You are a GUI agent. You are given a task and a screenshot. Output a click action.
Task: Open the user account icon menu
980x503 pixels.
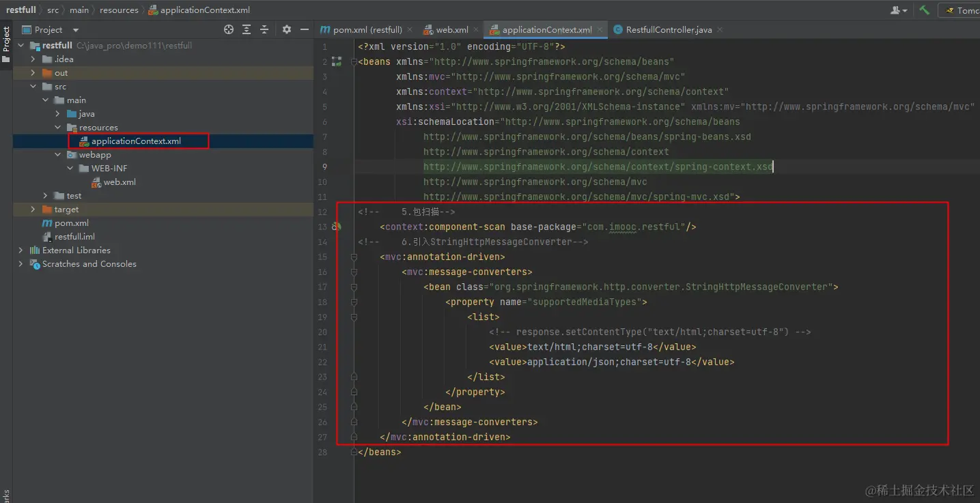[x=898, y=10]
